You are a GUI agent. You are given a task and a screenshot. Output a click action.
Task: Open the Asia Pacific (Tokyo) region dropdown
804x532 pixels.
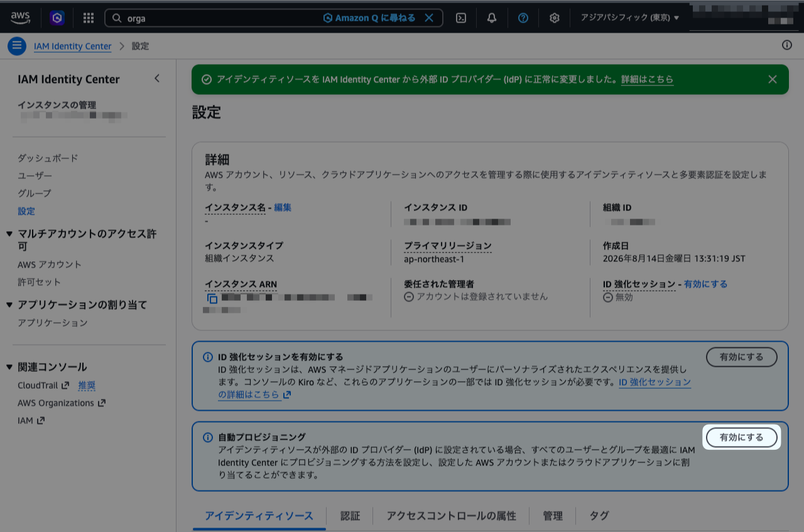[629, 18]
